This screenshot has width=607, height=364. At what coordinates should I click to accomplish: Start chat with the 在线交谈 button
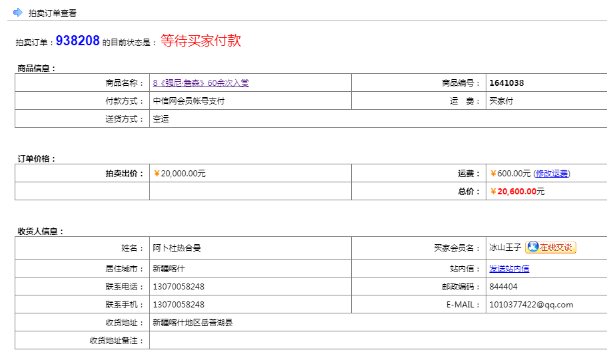pos(551,248)
